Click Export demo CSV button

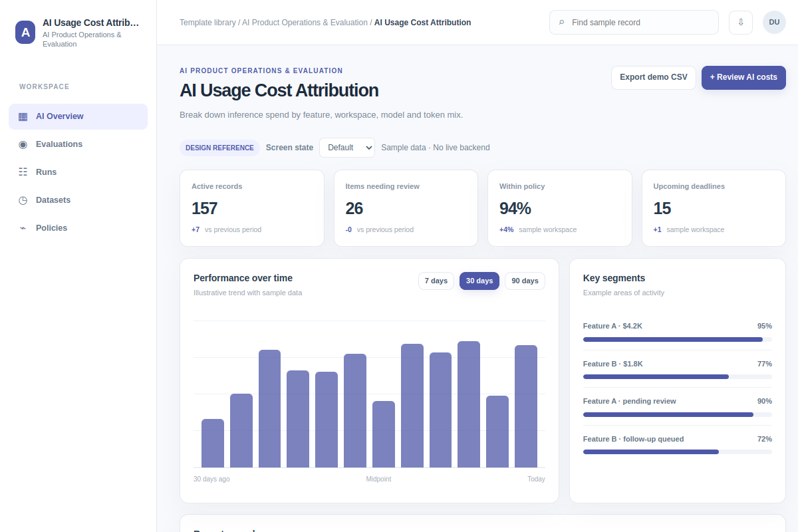654,78
